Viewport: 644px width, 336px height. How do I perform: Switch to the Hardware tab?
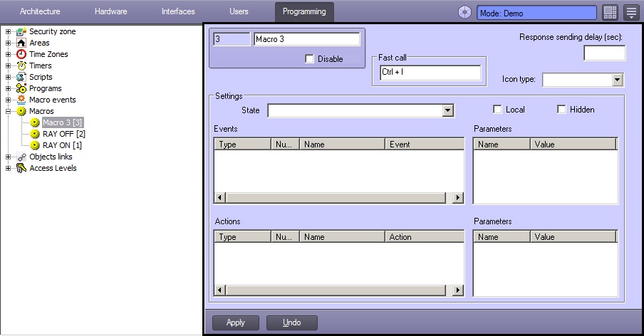click(x=111, y=11)
